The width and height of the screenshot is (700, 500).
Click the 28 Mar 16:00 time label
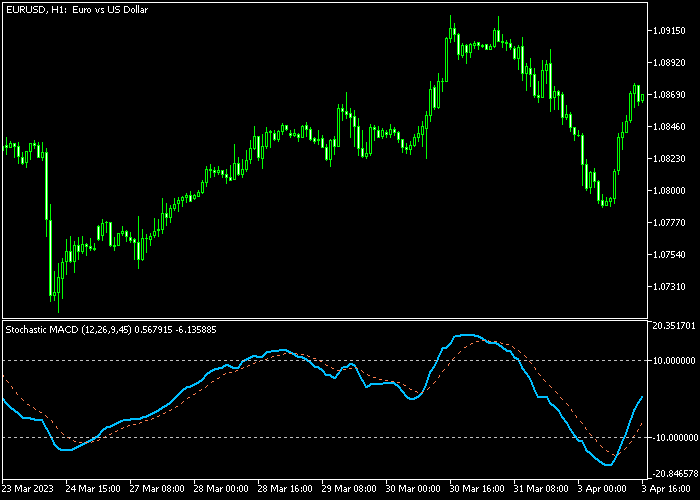285,488
